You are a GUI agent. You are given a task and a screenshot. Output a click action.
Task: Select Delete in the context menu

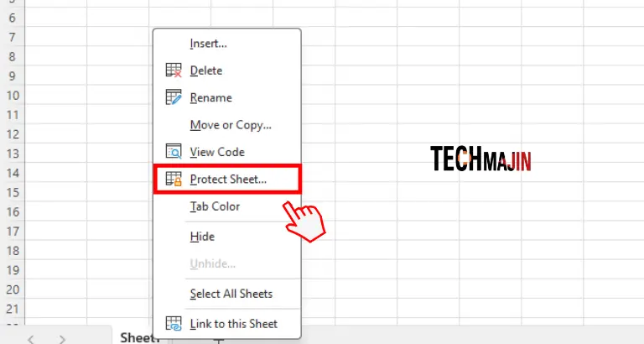point(206,70)
